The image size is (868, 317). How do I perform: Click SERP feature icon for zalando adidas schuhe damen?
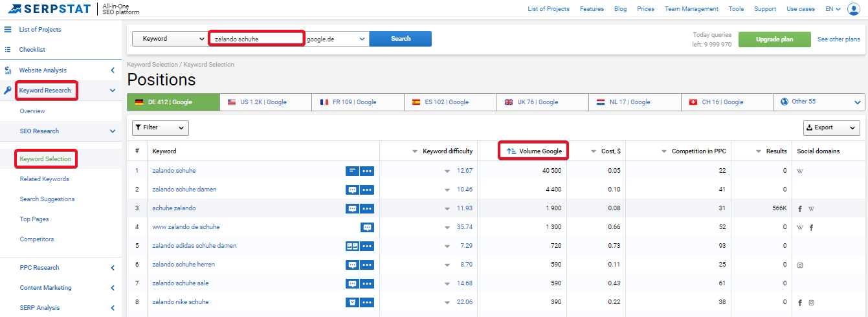[x=352, y=246]
